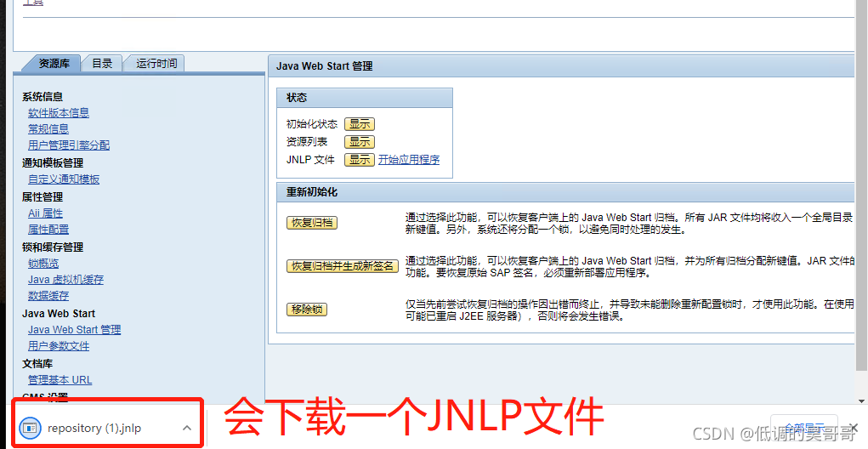
Task: Click the 文档库 heading
Action: [x=37, y=364]
